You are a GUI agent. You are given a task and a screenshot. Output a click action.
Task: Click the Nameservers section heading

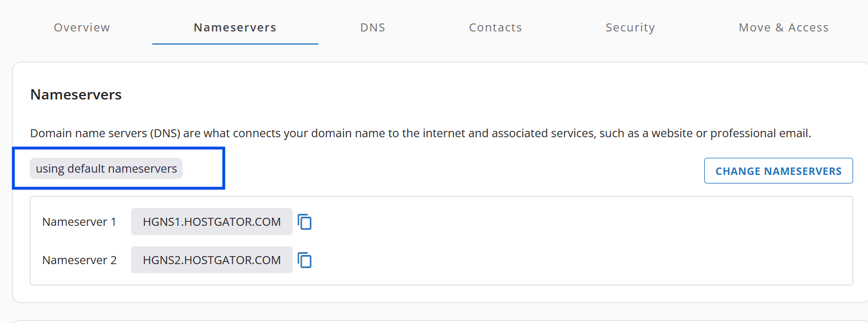(x=76, y=94)
